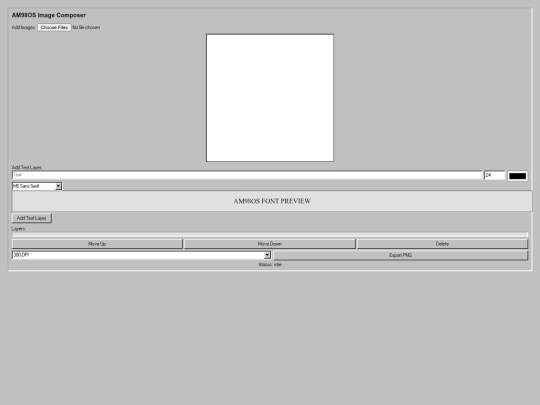Viewport: 540px width, 405px height.
Task: Click the No file chosen label
Action: [x=86, y=27]
